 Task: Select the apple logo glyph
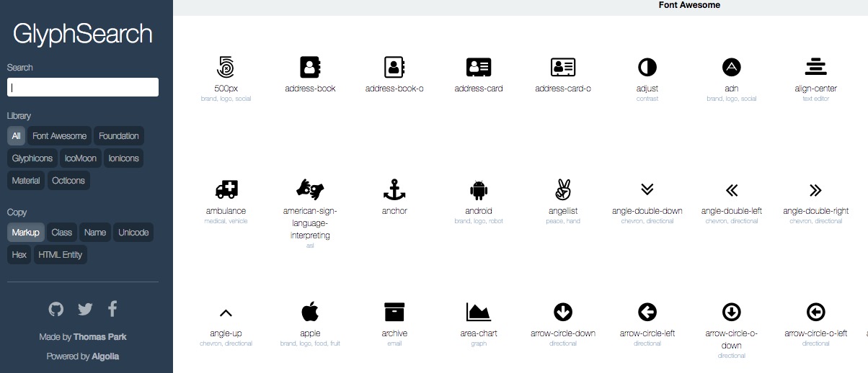[x=310, y=312]
